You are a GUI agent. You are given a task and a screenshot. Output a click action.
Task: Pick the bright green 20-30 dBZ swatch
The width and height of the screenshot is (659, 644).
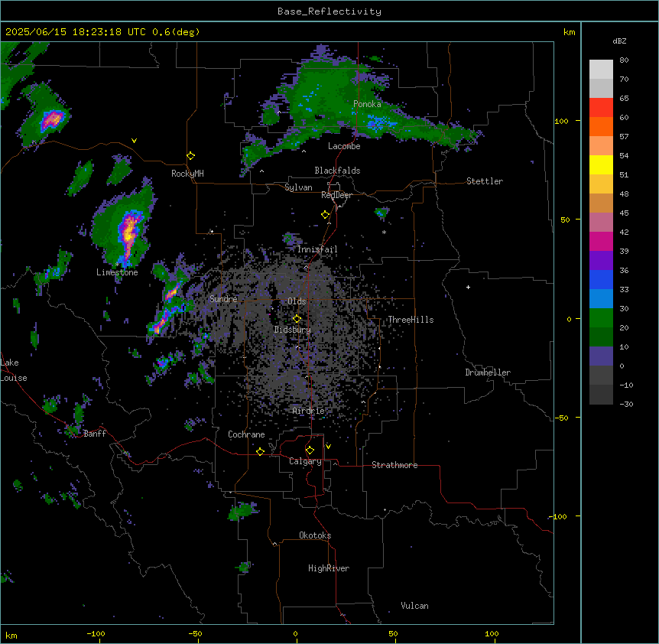pos(601,318)
